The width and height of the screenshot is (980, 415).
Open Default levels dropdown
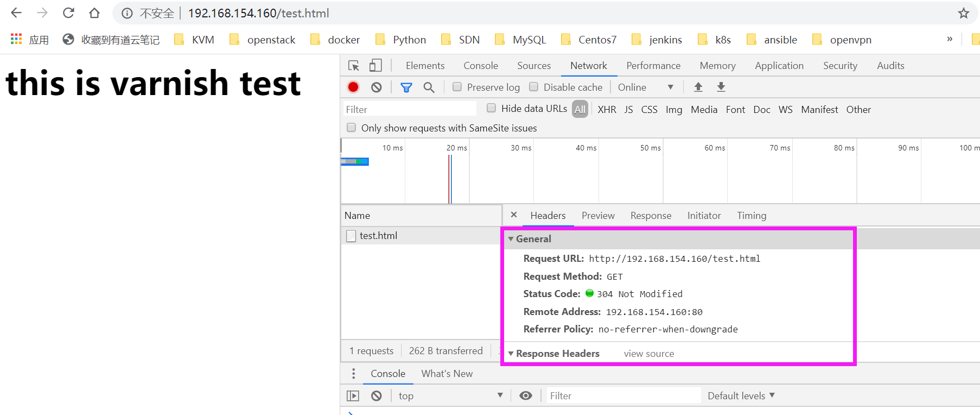(x=741, y=396)
